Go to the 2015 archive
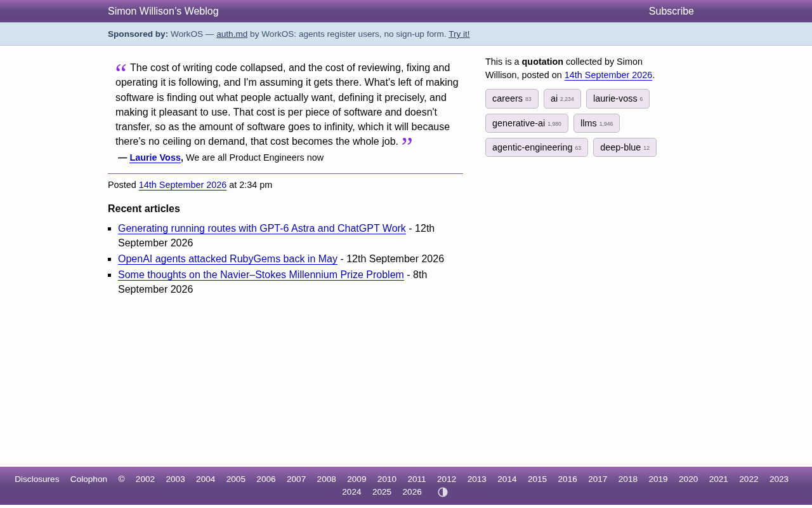This screenshot has width=812, height=508. [537, 479]
